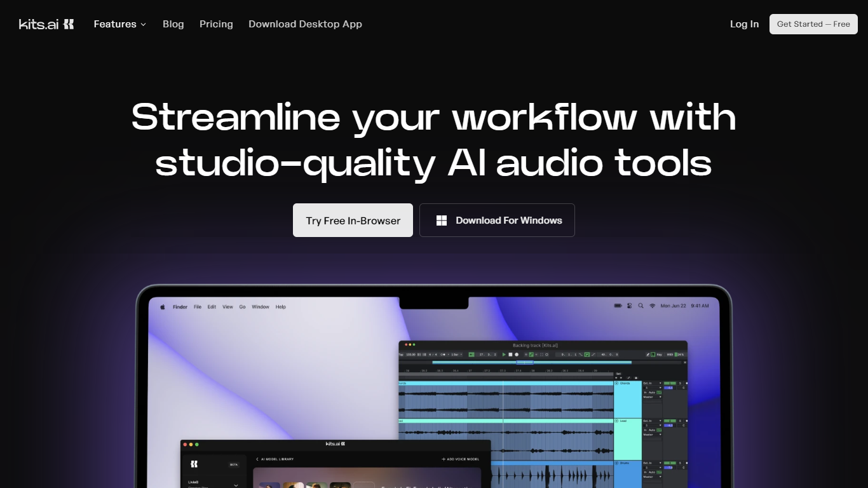Click the Apple menu icon in the mockup
Viewport: 868px width, 488px height.
pos(163,306)
